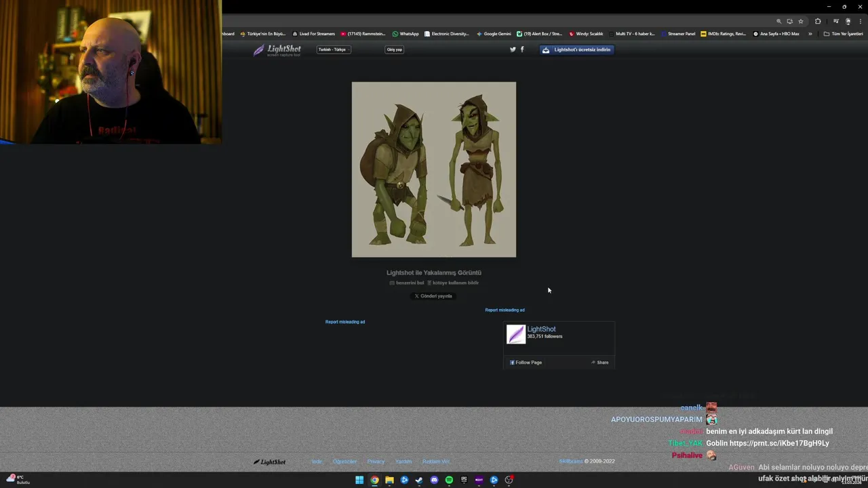Viewport: 868px width, 488px height.
Task: Expand the bookmarks overflow chevron
Action: point(810,34)
